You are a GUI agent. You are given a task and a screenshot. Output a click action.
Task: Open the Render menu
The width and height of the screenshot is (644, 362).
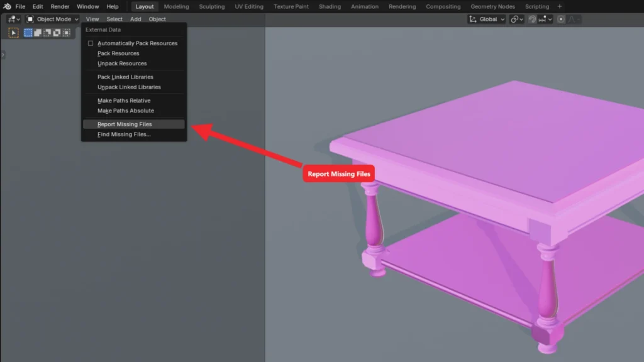click(x=60, y=6)
